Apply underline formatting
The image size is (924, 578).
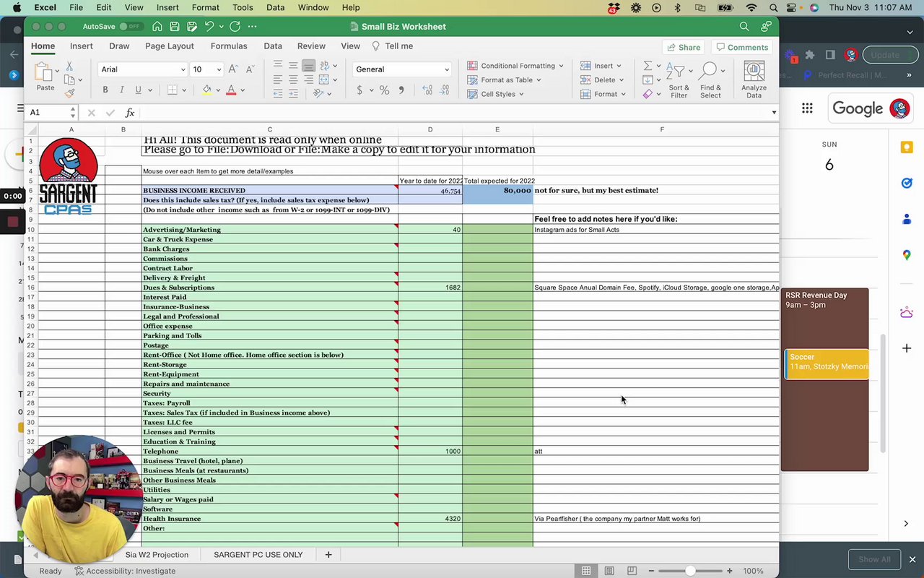(137, 90)
